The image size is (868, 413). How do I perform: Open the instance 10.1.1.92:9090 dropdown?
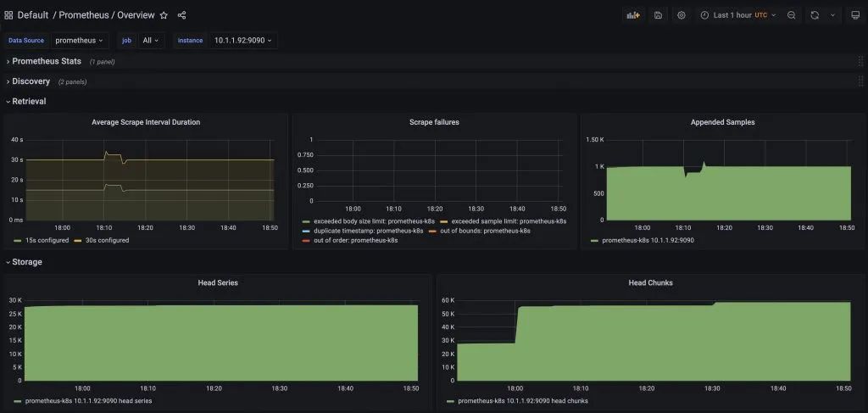click(243, 41)
